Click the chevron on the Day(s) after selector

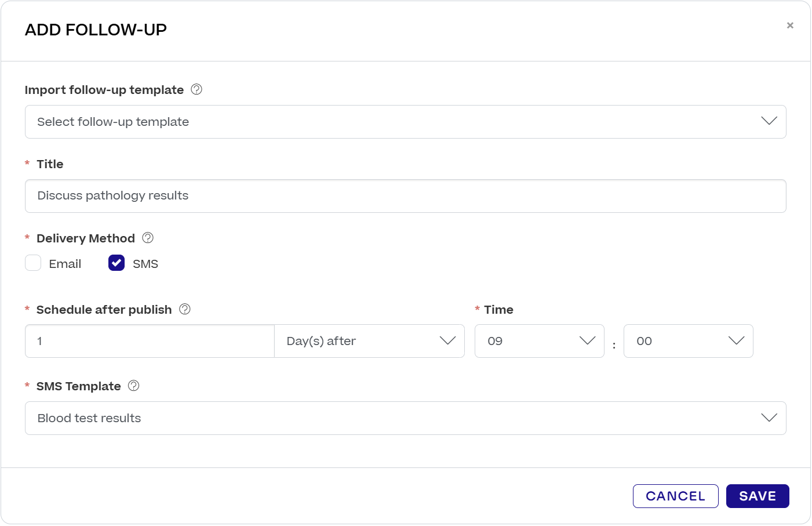click(447, 341)
